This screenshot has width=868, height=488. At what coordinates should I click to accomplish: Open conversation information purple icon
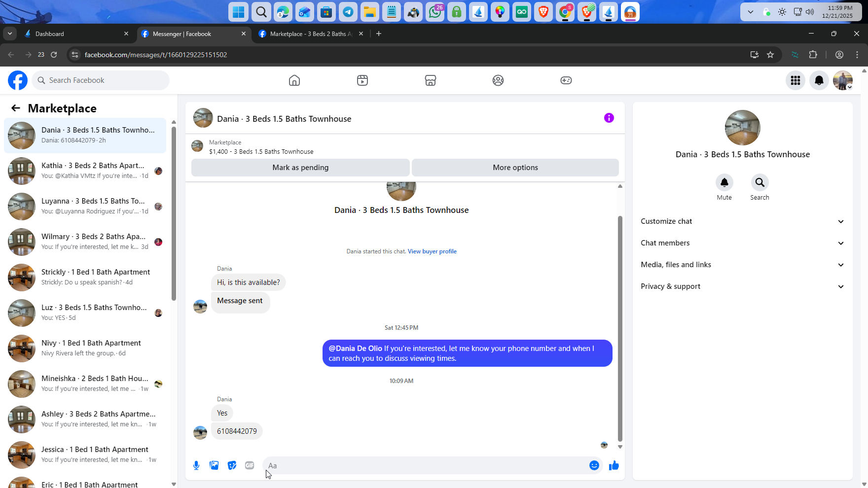(x=609, y=118)
